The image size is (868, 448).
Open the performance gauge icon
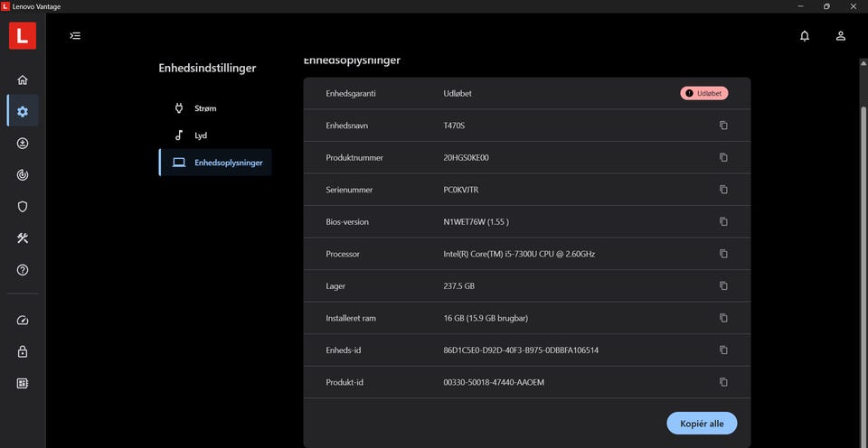23,321
